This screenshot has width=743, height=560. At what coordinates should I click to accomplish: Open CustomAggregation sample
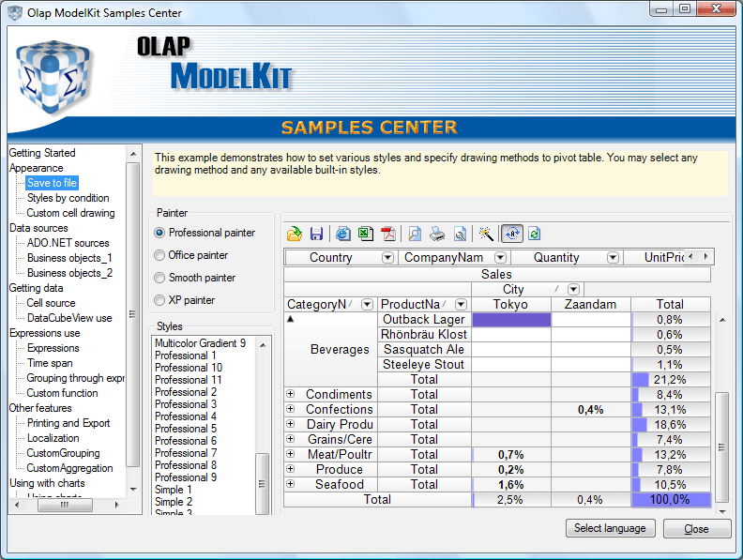tap(69, 468)
